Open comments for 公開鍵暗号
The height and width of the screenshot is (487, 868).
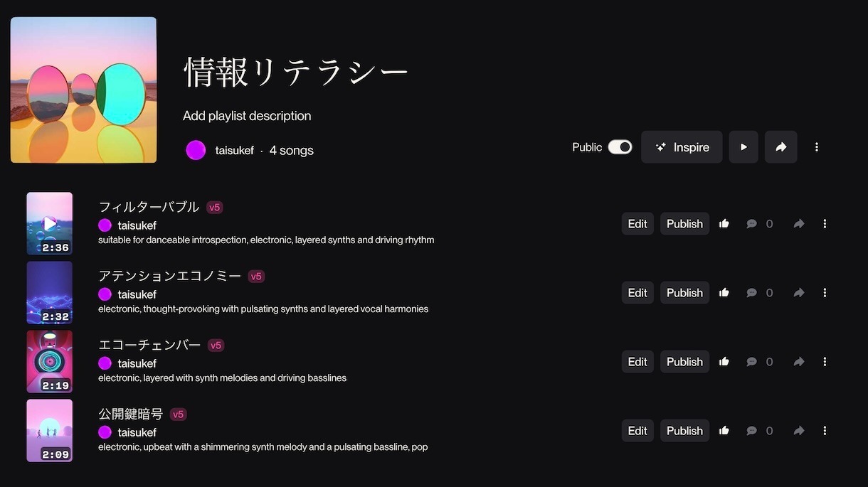[x=751, y=431]
